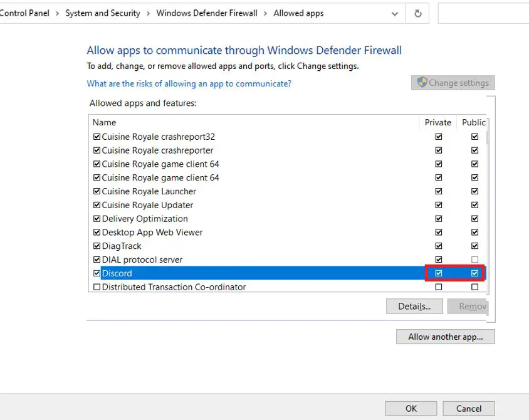Viewport: 529px width, 420px height.
Task: Click Allow another app button
Action: click(x=445, y=337)
